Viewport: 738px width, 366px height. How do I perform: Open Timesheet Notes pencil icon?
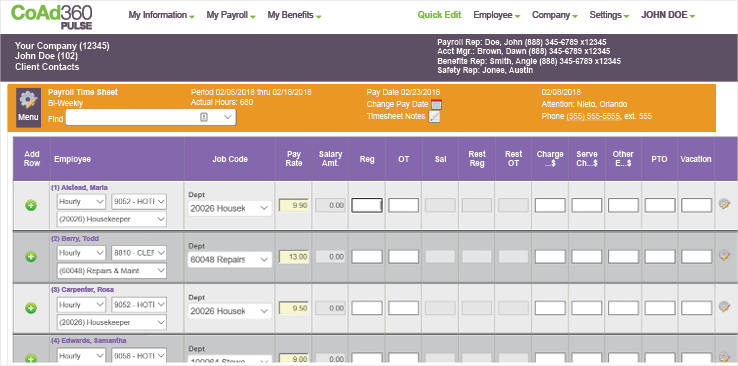pyautogui.click(x=434, y=117)
